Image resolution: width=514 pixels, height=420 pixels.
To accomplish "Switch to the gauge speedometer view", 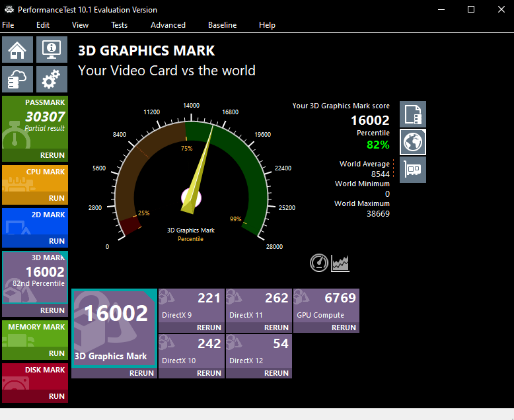I will [319, 263].
